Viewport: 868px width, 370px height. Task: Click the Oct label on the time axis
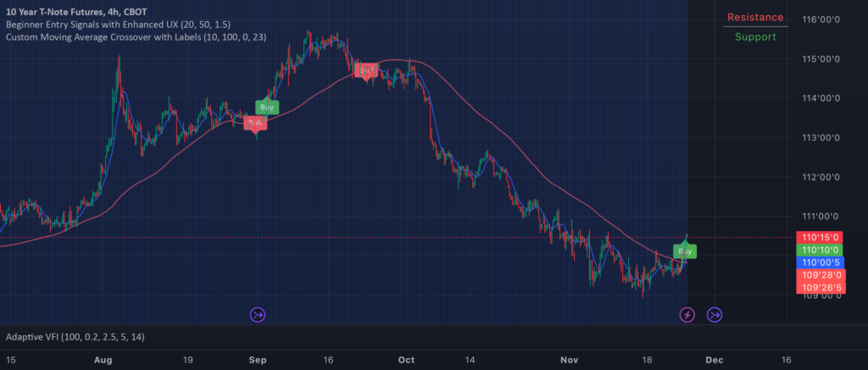406,359
